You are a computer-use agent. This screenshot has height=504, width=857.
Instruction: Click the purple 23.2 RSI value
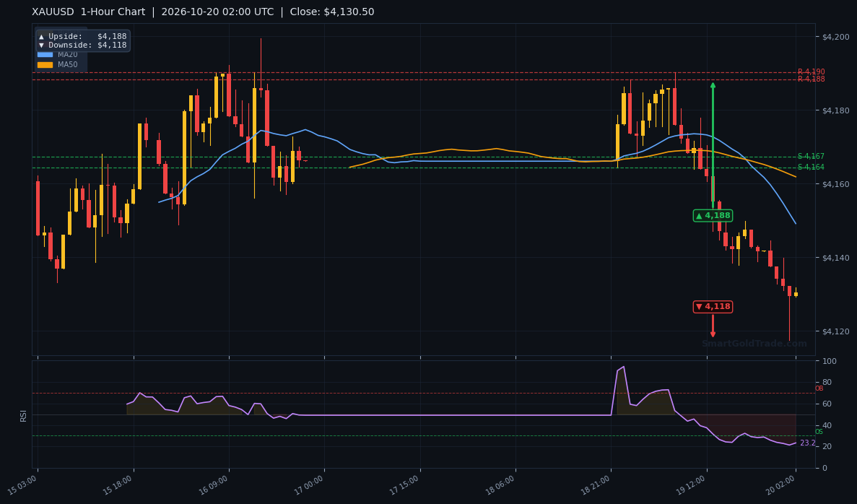coord(808,443)
